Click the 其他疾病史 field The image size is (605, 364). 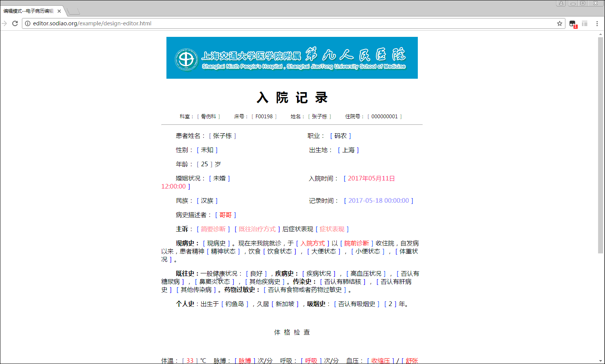(x=265, y=282)
